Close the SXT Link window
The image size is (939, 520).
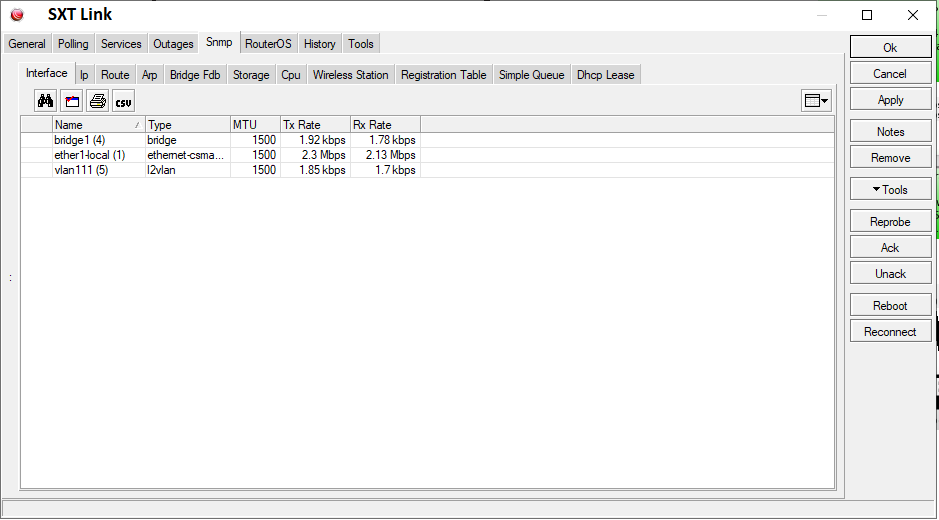[x=913, y=15]
